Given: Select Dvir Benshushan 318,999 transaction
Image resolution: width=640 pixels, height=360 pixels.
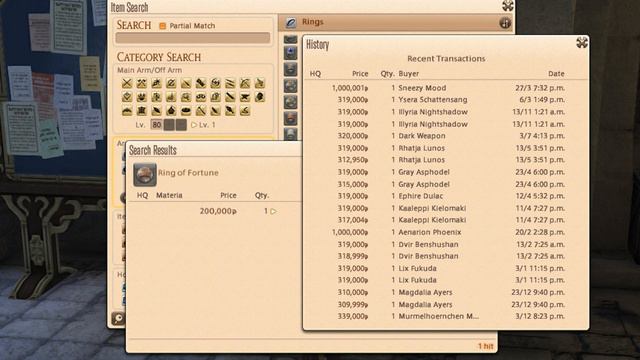Looking at the screenshot, I should click(445, 256).
